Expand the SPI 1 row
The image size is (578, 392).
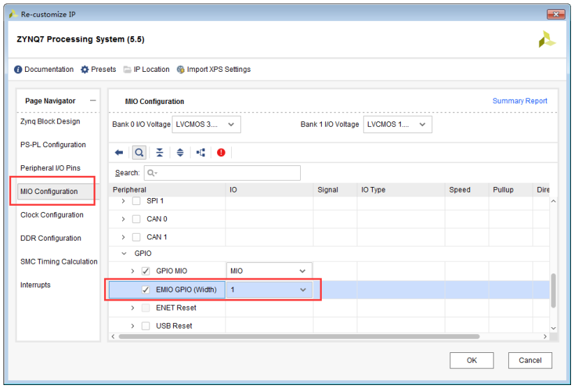click(x=124, y=201)
